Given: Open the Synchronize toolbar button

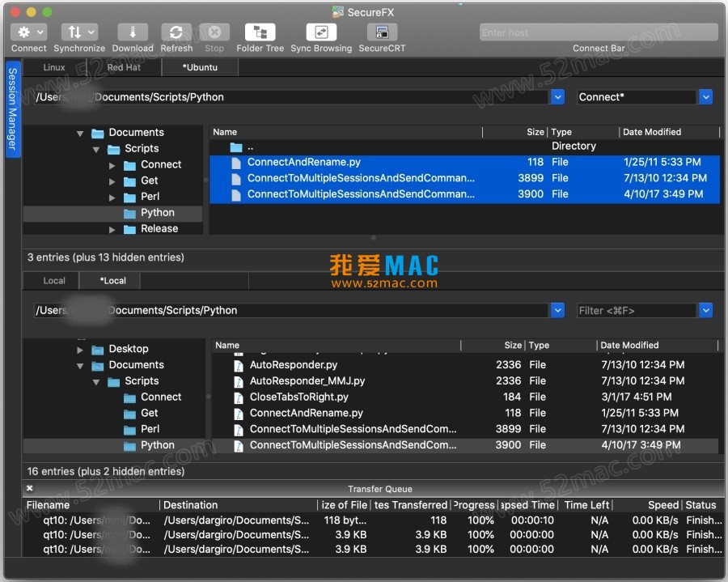Looking at the screenshot, I should [79, 32].
